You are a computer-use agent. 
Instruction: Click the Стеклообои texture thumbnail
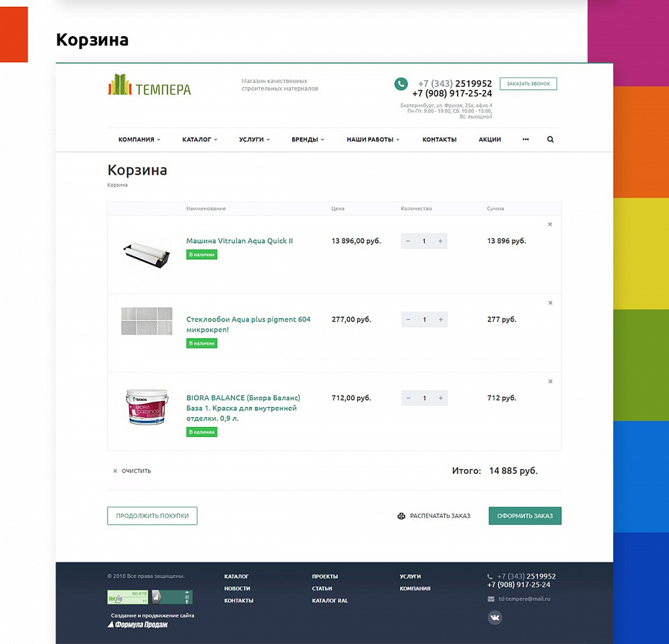pos(147,321)
